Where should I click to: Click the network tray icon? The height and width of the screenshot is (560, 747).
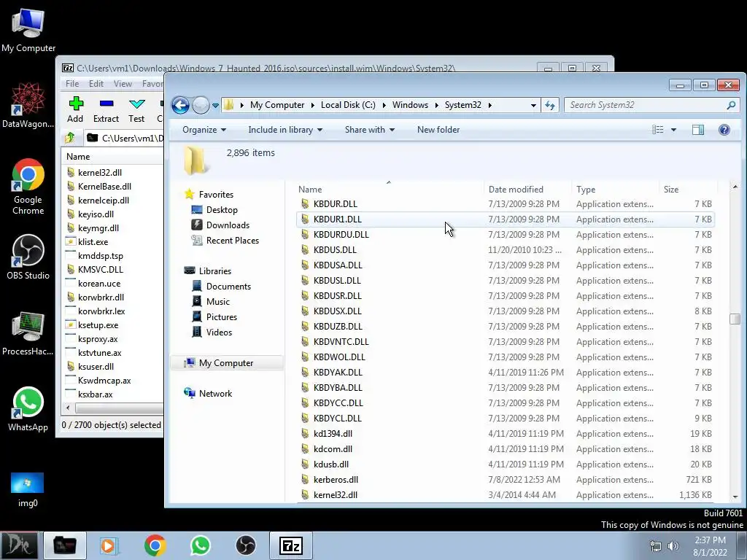[656, 546]
